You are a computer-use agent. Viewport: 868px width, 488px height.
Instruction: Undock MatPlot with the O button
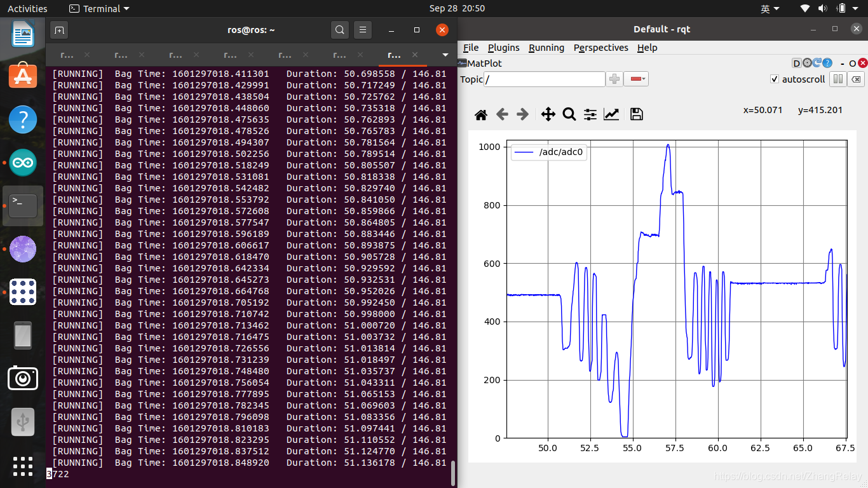click(x=852, y=64)
